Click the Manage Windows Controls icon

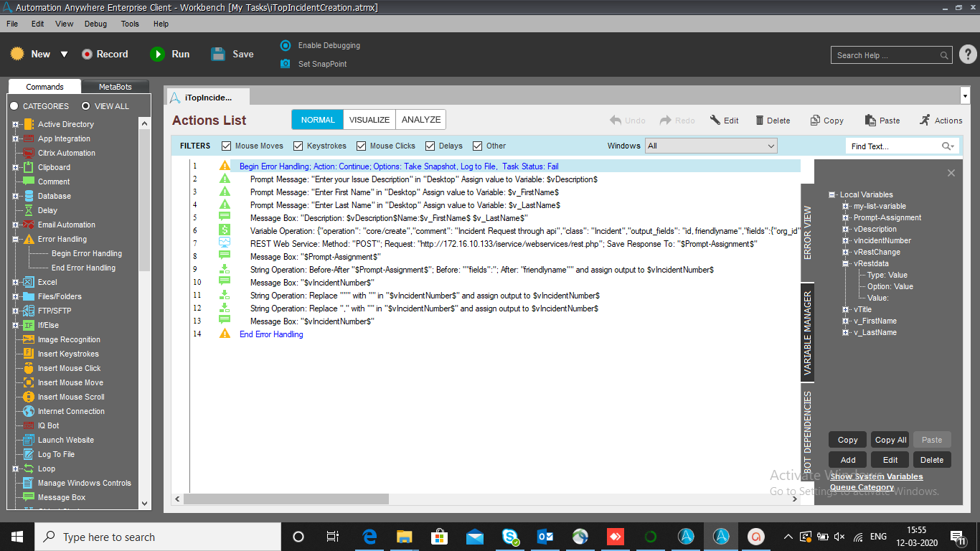[29, 483]
